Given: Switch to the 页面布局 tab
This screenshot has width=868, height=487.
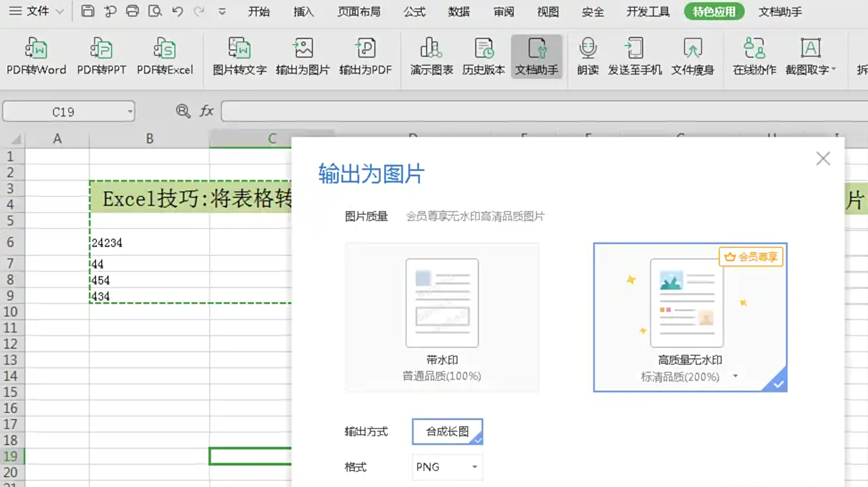Looking at the screenshot, I should click(359, 12).
